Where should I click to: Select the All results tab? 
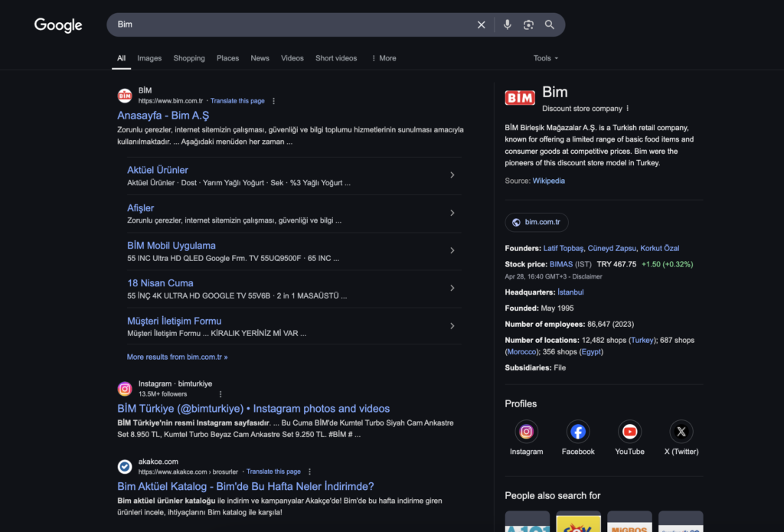pos(121,58)
